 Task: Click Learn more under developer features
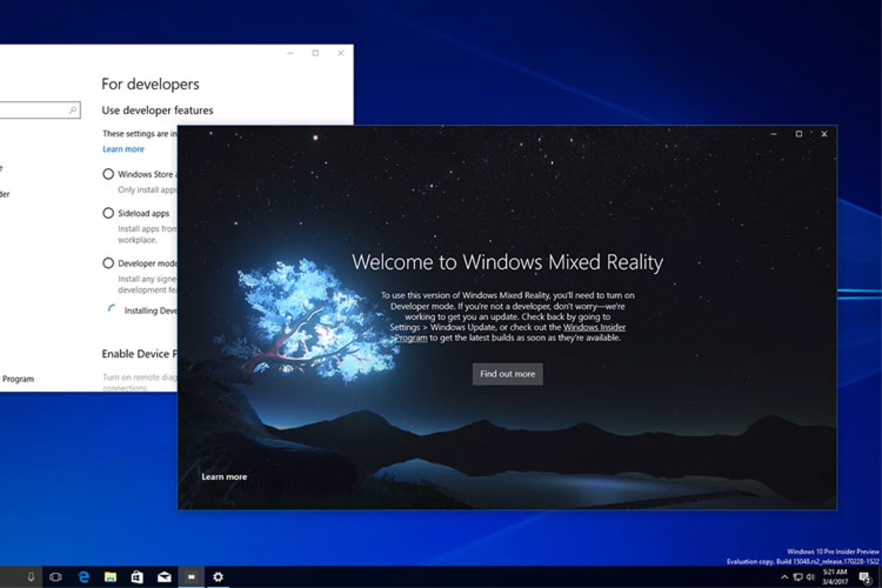pyautogui.click(x=123, y=149)
